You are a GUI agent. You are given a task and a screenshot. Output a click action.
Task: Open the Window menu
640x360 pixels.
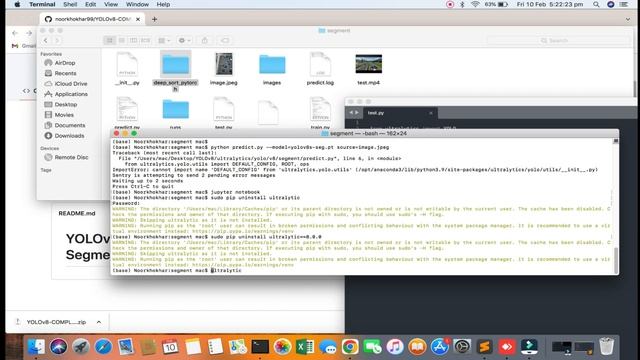(x=137, y=4)
